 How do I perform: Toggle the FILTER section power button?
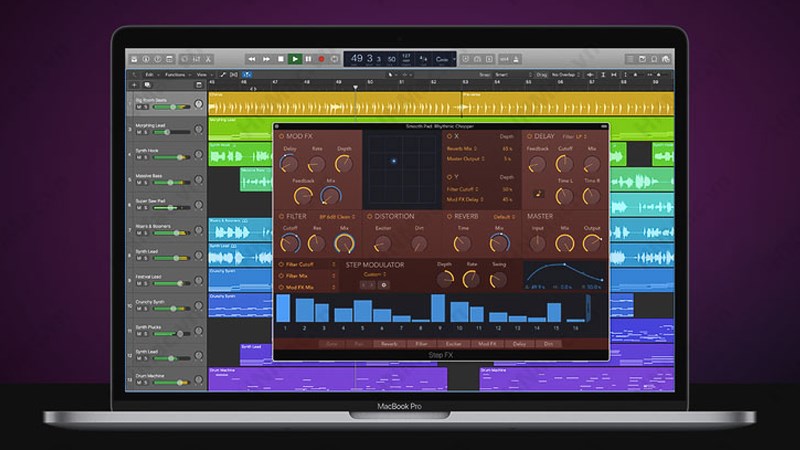(x=281, y=216)
